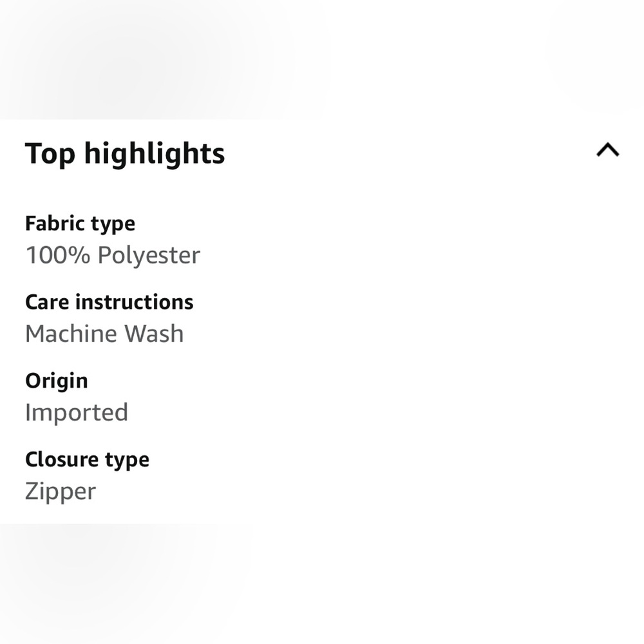Click the word 'Wash'
This screenshot has height=644, width=644.
click(x=154, y=334)
